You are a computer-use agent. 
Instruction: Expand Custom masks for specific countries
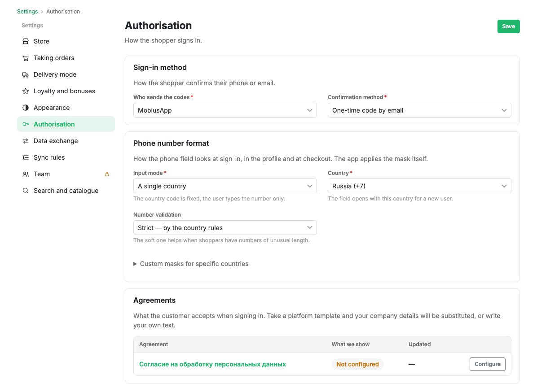pyautogui.click(x=191, y=264)
